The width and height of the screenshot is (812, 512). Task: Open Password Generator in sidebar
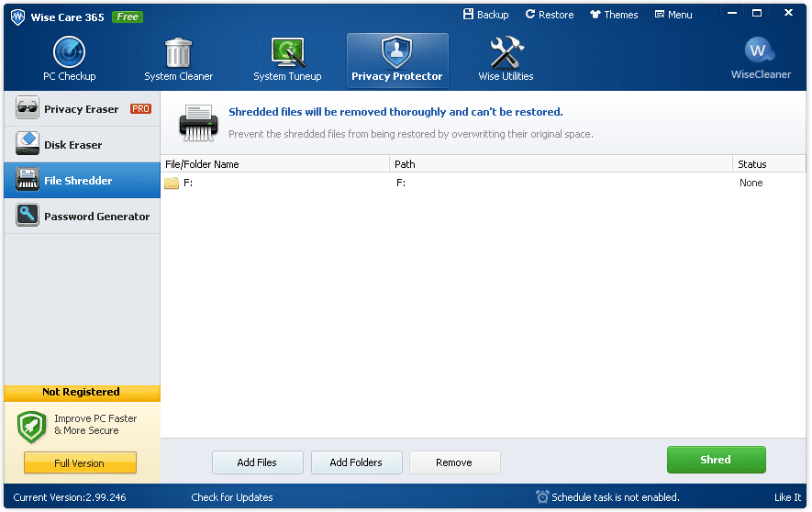pyautogui.click(x=82, y=217)
